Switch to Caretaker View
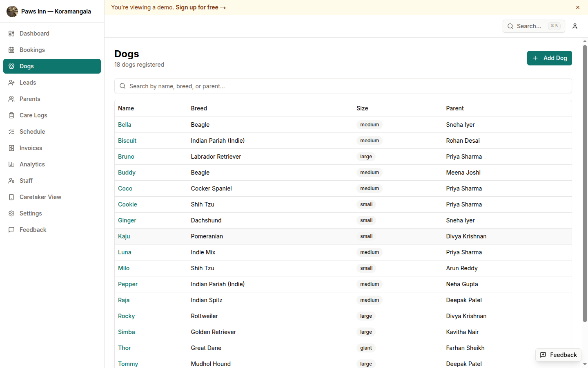Screen dimensions: 588x368 40,197
